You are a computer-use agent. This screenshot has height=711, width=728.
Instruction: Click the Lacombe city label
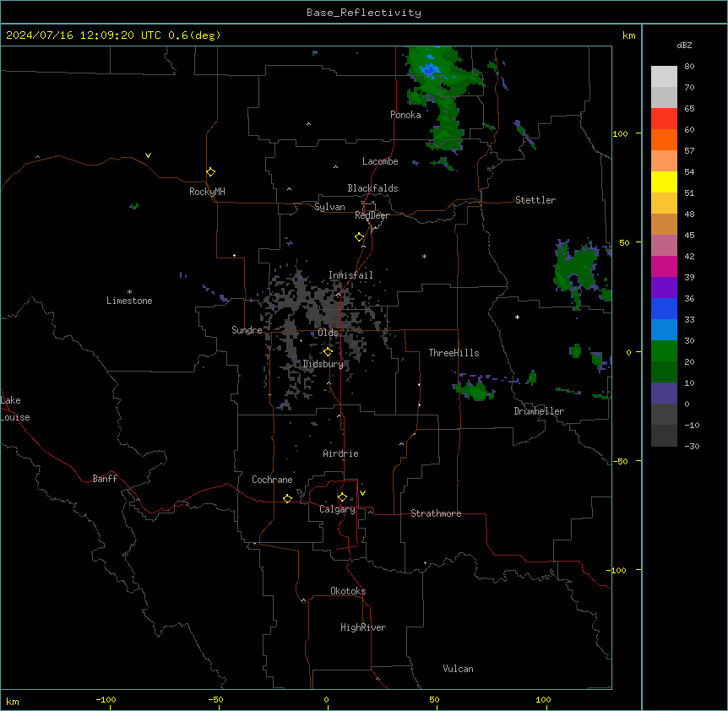click(380, 161)
